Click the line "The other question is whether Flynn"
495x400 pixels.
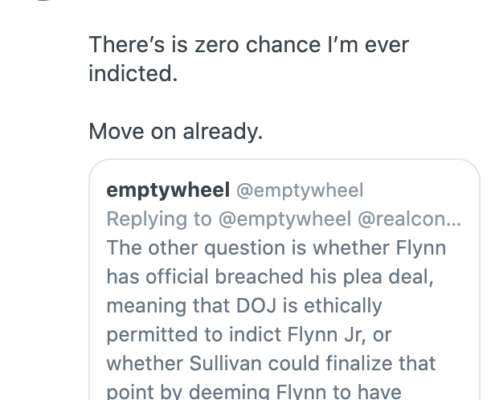276,248
